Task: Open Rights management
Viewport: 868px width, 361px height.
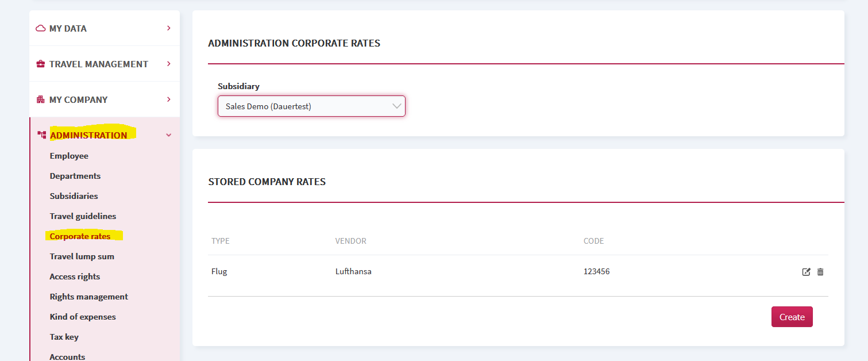Action: [x=88, y=297]
